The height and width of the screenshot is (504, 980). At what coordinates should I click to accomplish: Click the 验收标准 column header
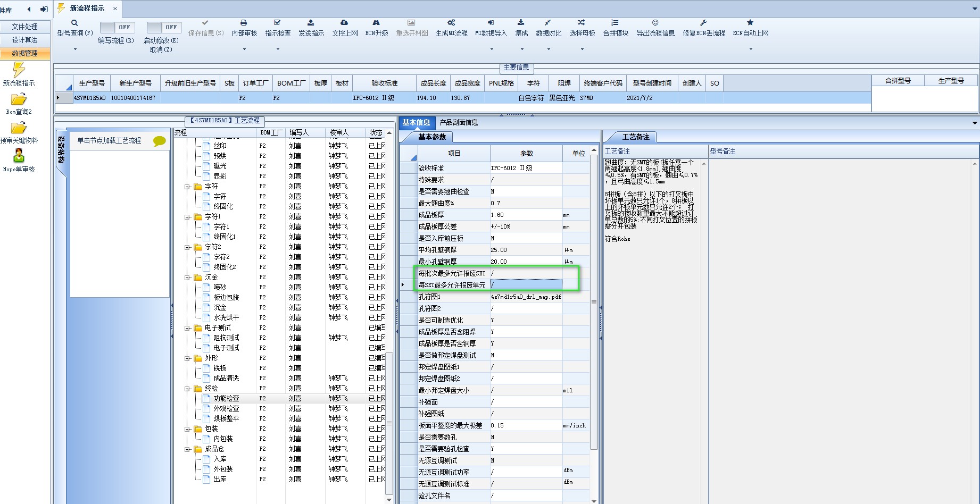pos(385,83)
